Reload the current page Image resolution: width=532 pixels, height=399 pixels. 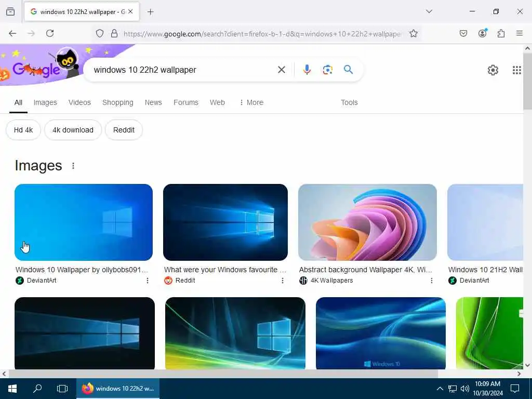pyautogui.click(x=50, y=33)
